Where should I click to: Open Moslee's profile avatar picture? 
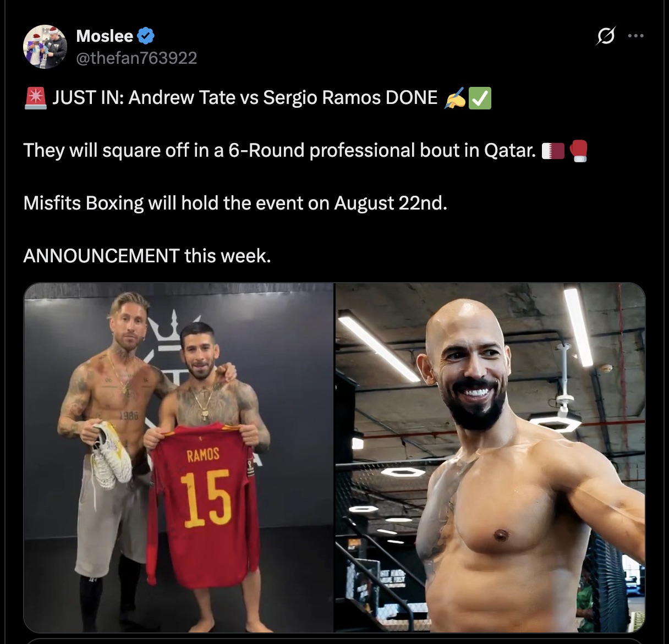click(45, 47)
